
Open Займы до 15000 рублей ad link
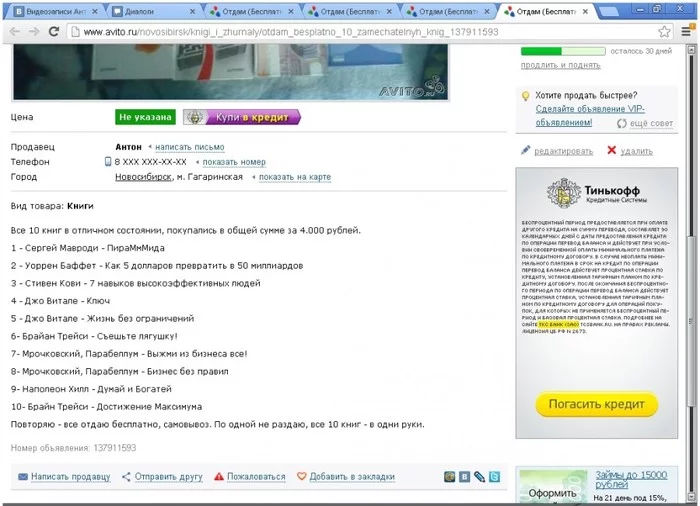(631, 480)
